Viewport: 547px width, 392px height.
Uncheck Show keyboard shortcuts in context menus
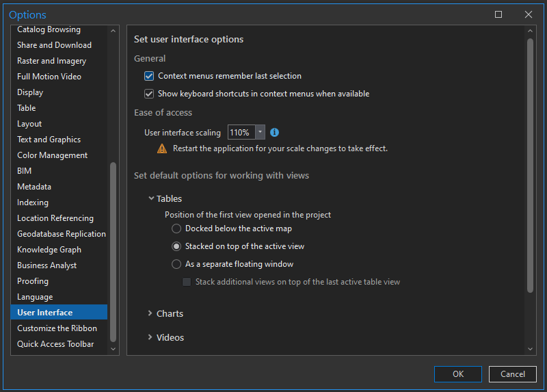tap(149, 94)
